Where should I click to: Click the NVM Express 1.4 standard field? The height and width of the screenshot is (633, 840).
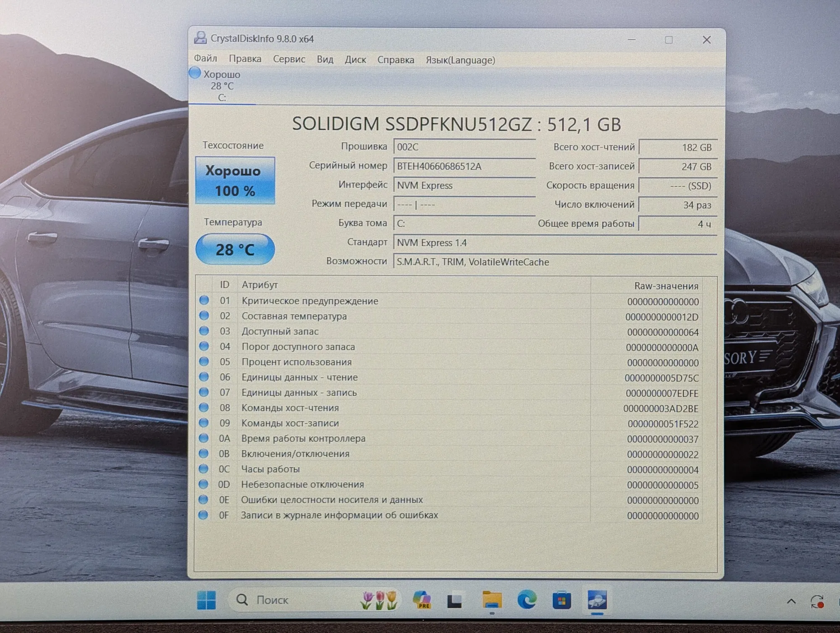click(555, 243)
